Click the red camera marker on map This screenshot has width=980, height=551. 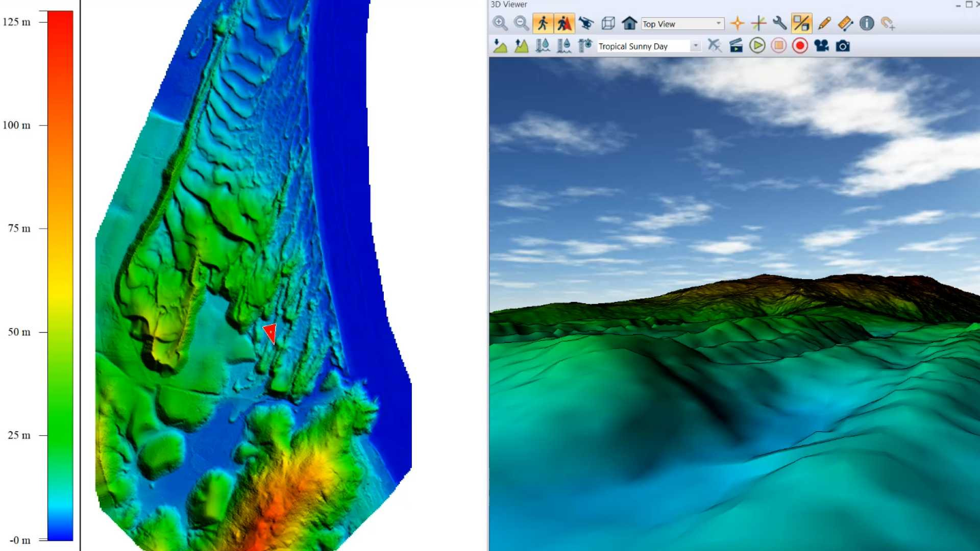tap(270, 333)
